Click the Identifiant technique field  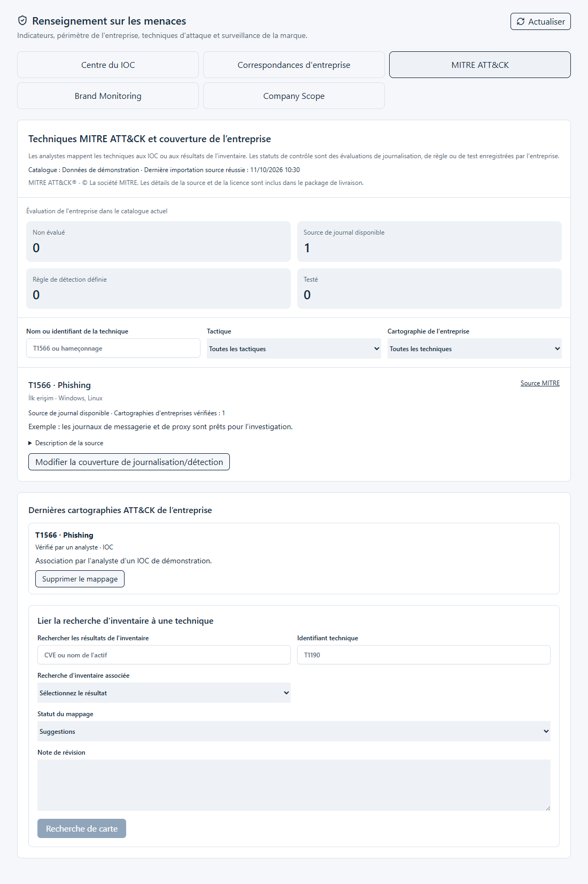[424, 655]
